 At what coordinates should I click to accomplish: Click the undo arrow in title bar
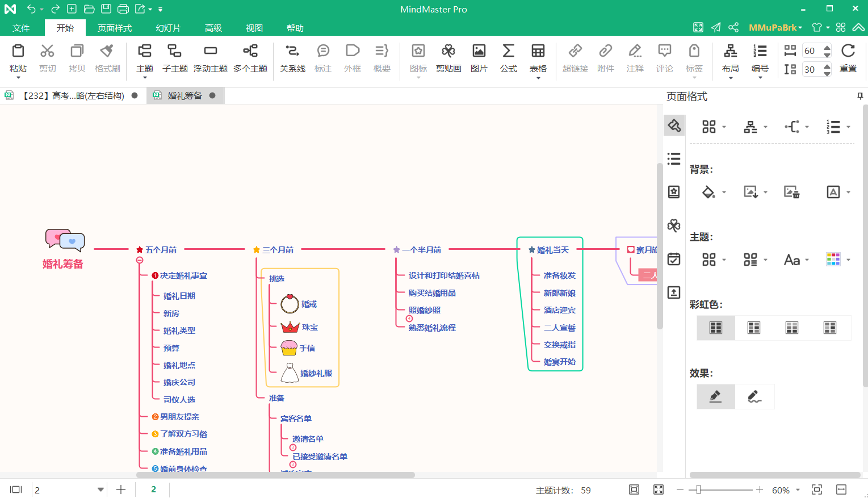pos(31,9)
